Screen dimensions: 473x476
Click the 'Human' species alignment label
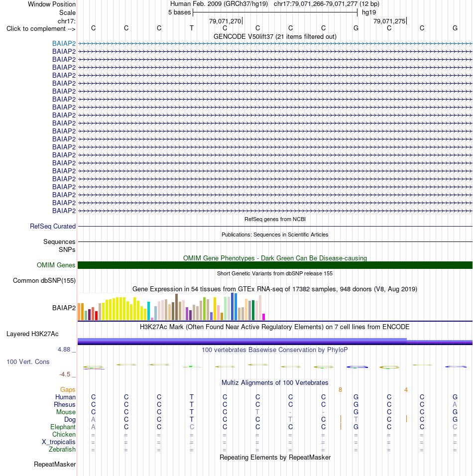65,397
